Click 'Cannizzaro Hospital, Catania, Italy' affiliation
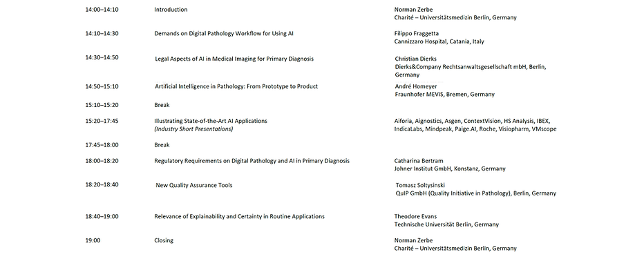 coord(439,41)
